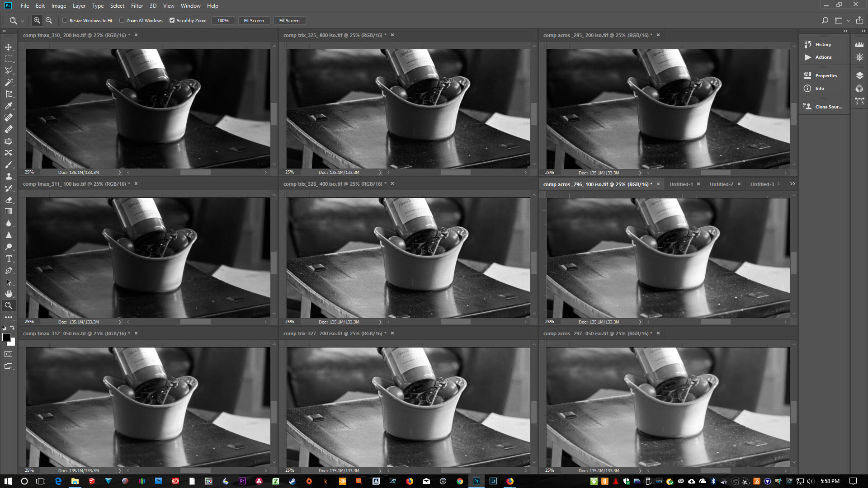Image resolution: width=868 pixels, height=488 pixels.
Task: Switch to the Untitled-2 tab
Action: coord(721,184)
